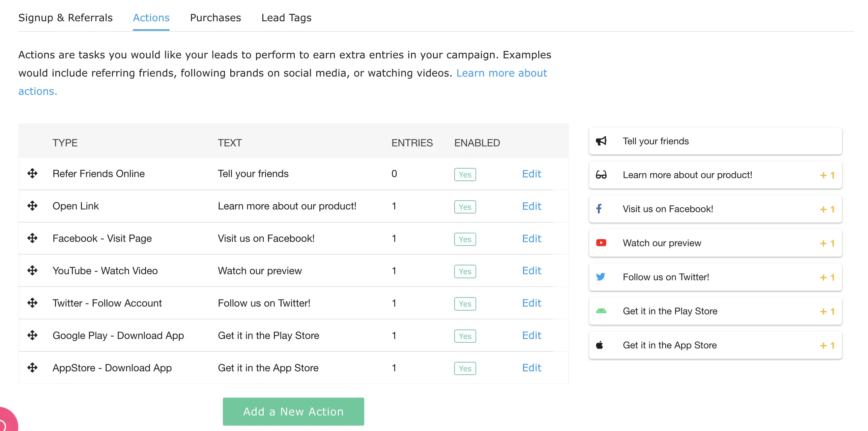Click the Twitter bird icon in the preview
868x431 pixels.
pyautogui.click(x=601, y=277)
